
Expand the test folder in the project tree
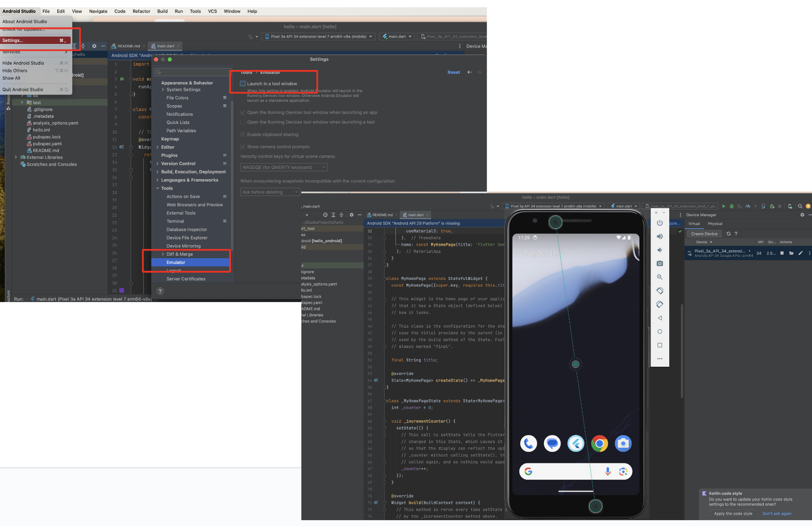pyautogui.click(x=22, y=102)
